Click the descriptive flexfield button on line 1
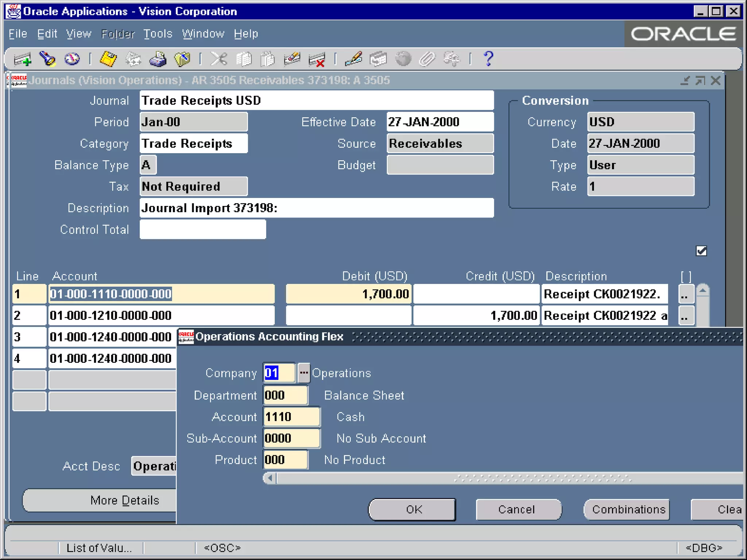 tap(686, 294)
